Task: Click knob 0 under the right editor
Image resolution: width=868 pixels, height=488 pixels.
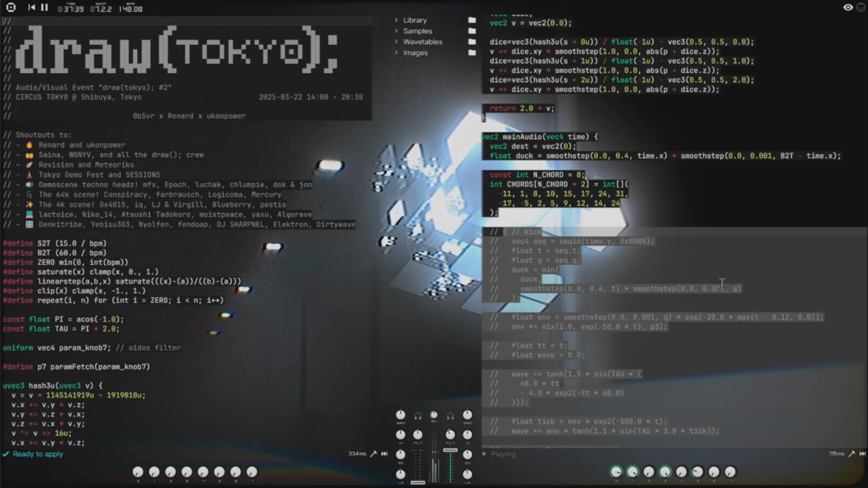Action: coord(616,472)
